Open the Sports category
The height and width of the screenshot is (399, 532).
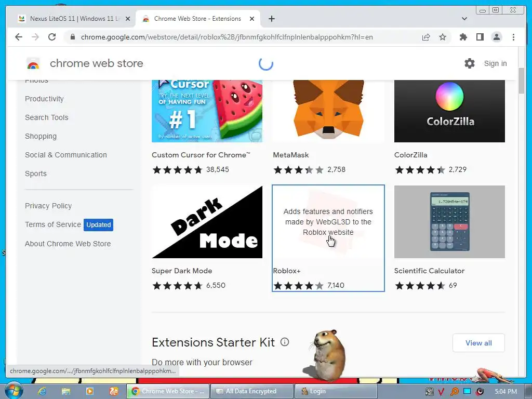point(36,174)
